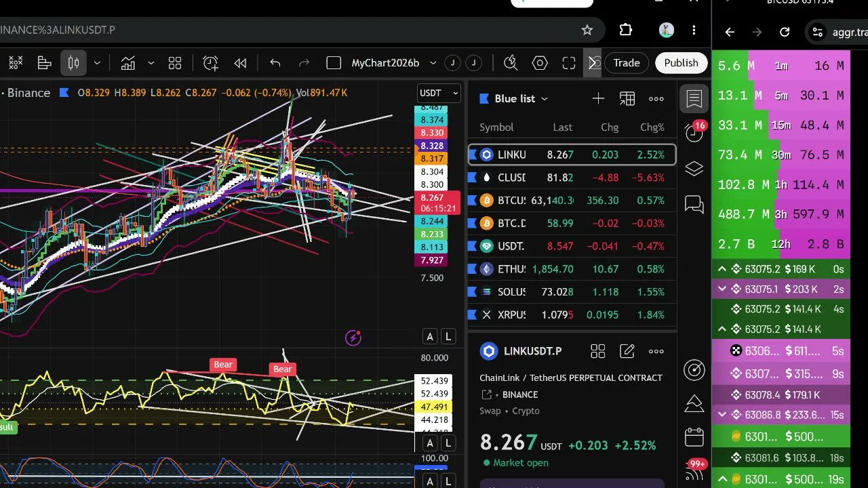Select the XRPUS row in the watchlist

(572, 315)
